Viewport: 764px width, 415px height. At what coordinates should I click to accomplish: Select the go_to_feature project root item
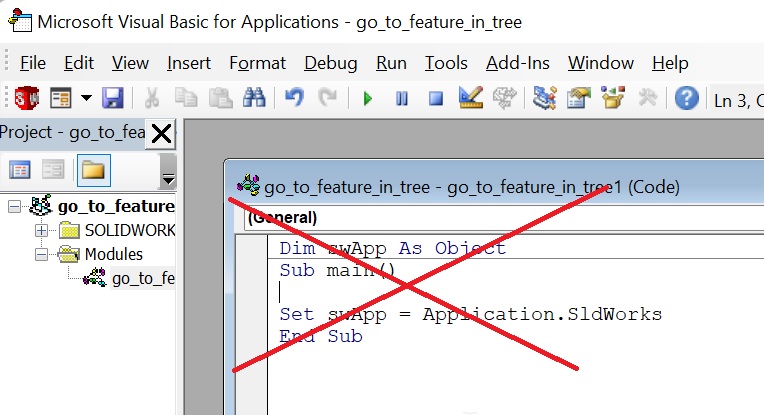[116, 207]
